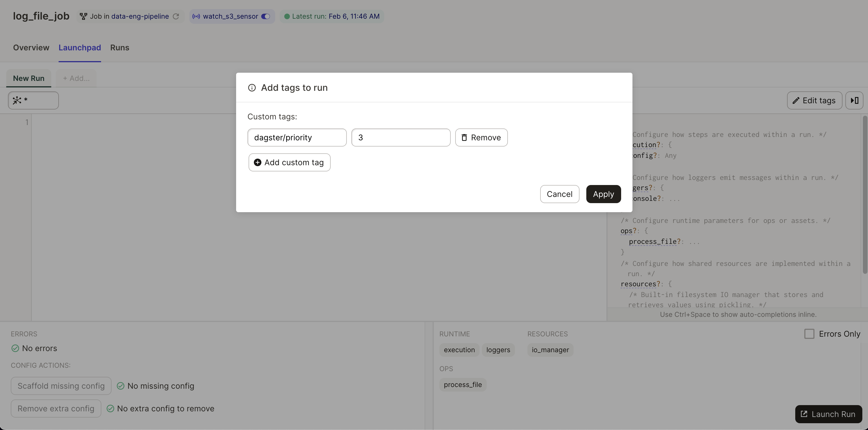Toggle the watch_s3sensor enable switch
The width and height of the screenshot is (868, 430).
click(266, 16)
